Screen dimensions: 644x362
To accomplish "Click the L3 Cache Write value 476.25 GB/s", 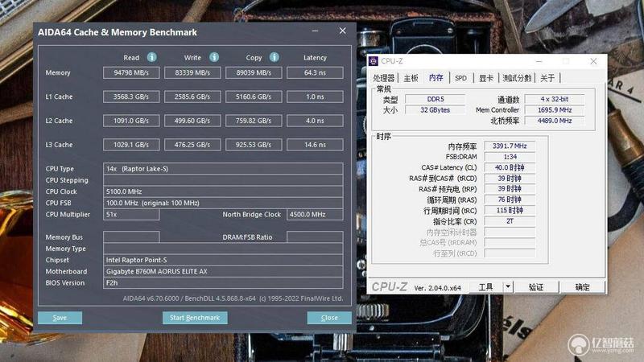I will click(192, 145).
